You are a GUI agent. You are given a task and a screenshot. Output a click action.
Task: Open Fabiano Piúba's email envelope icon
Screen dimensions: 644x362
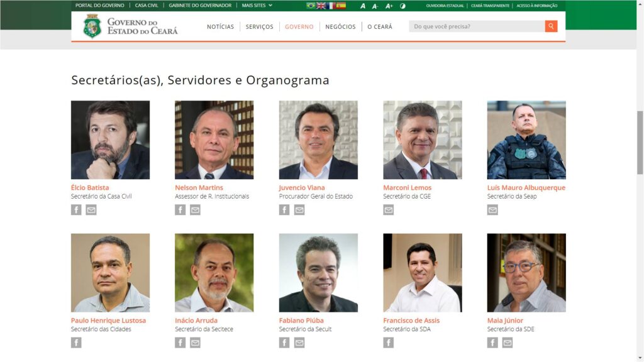tap(299, 343)
